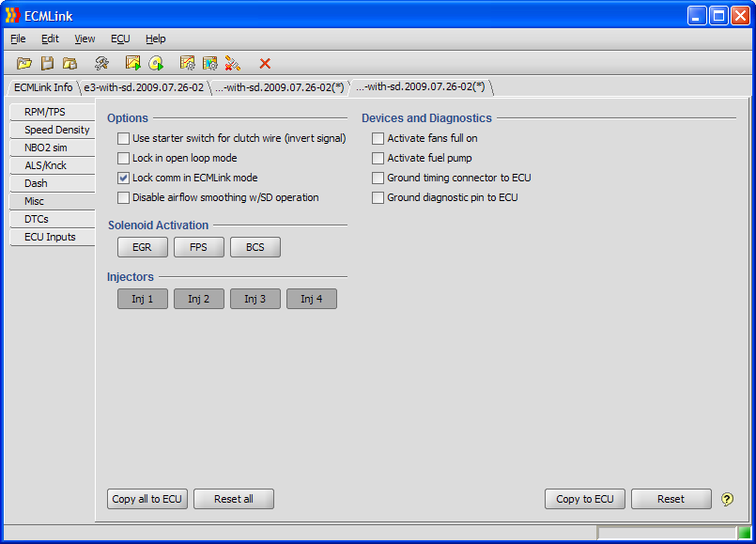
Task: Click the satellite disconnect toolbar icon
Action: coord(233,63)
